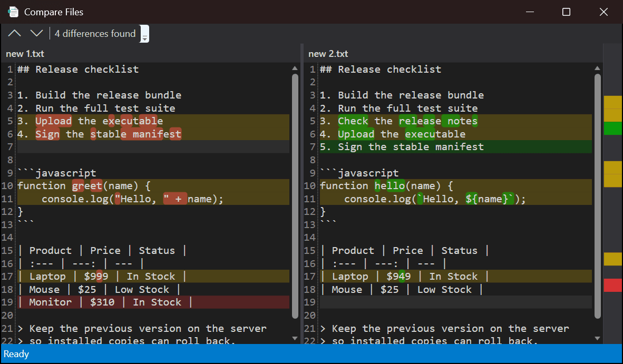
Task: Click 'Mouse | $25 | Low Stock' row in new 1.txt
Action: [x=99, y=289]
